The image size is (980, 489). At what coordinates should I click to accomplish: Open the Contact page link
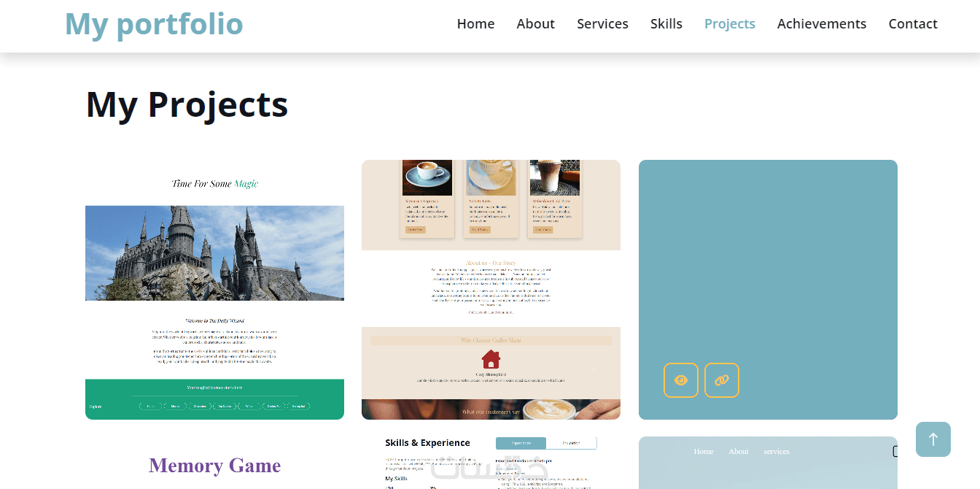[x=913, y=24]
